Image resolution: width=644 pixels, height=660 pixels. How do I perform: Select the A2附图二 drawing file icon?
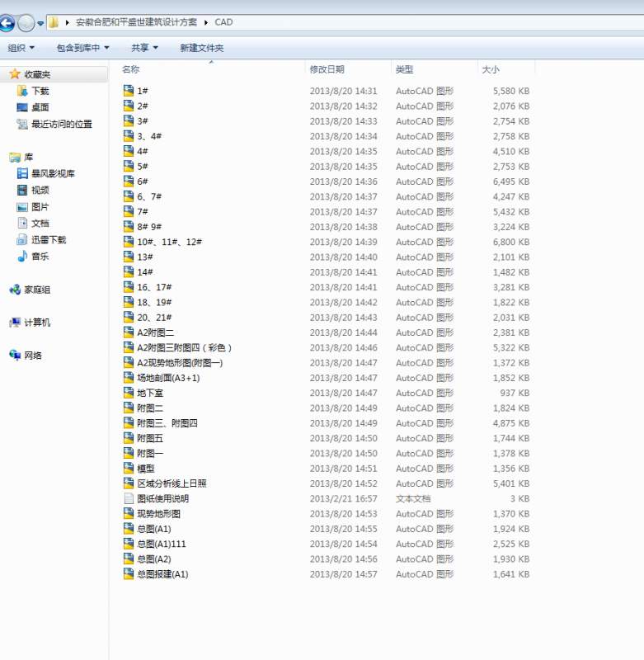pyautogui.click(x=129, y=332)
